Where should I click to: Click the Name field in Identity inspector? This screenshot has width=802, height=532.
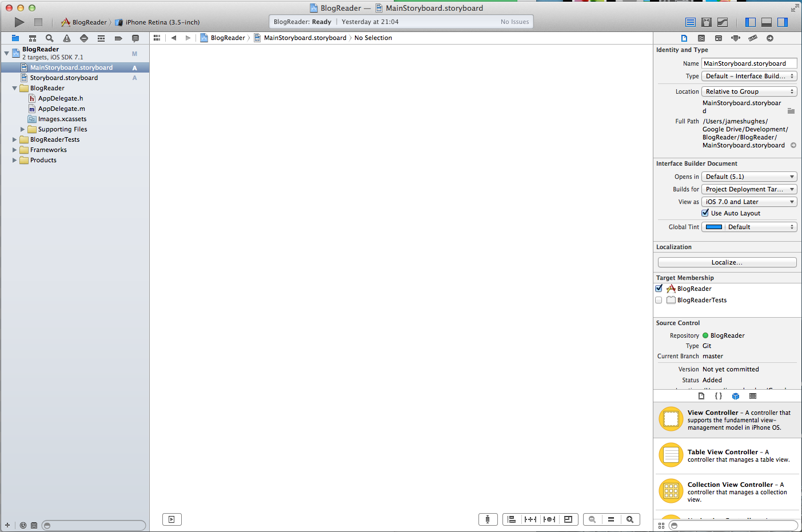pyautogui.click(x=749, y=63)
